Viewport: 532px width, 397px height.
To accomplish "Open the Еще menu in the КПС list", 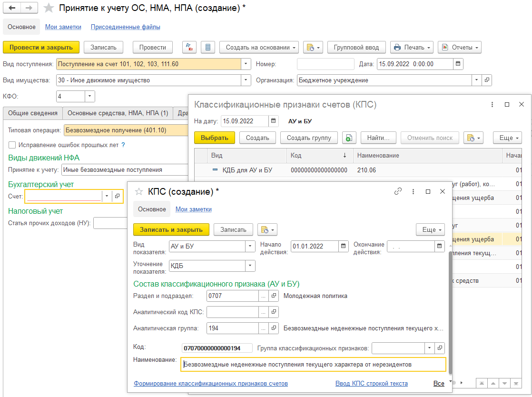I will click(x=507, y=138).
